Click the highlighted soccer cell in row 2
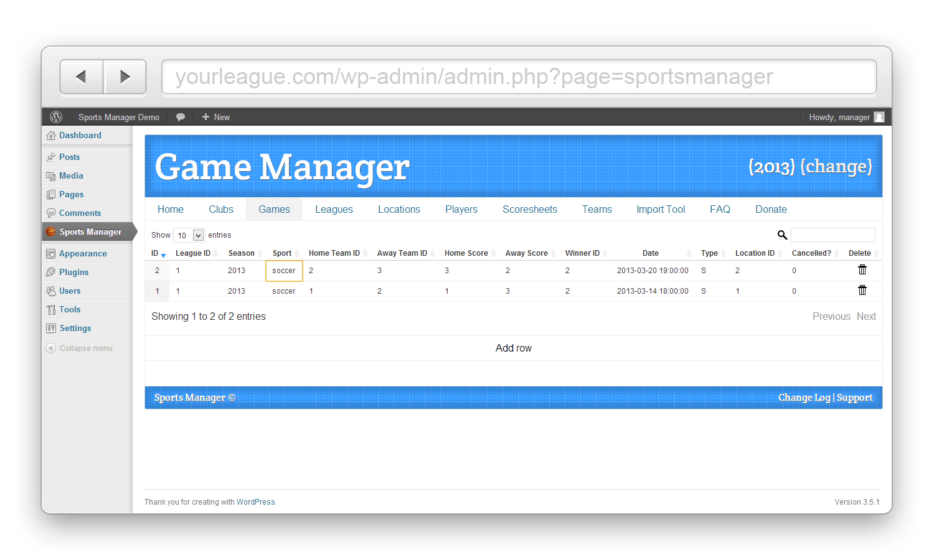 [284, 271]
